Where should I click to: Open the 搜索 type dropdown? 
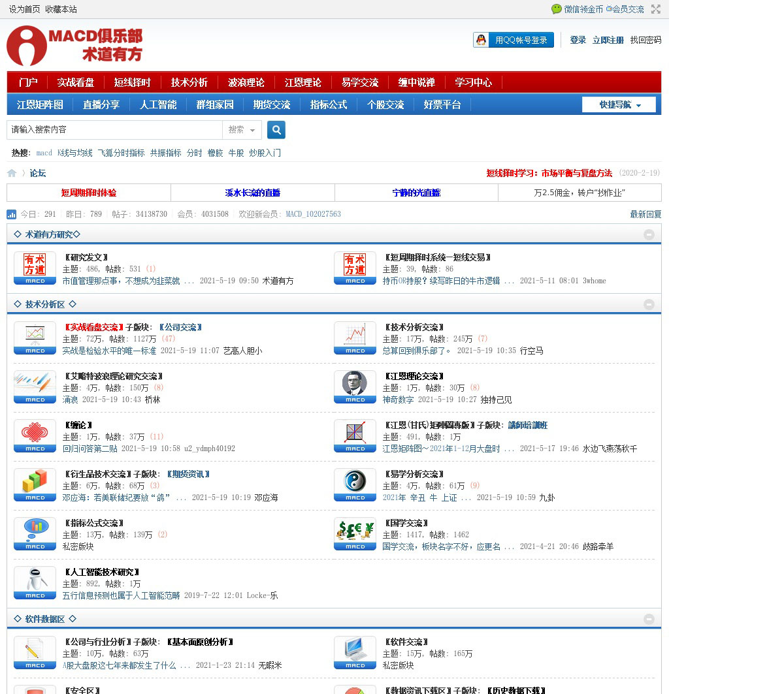coord(242,130)
